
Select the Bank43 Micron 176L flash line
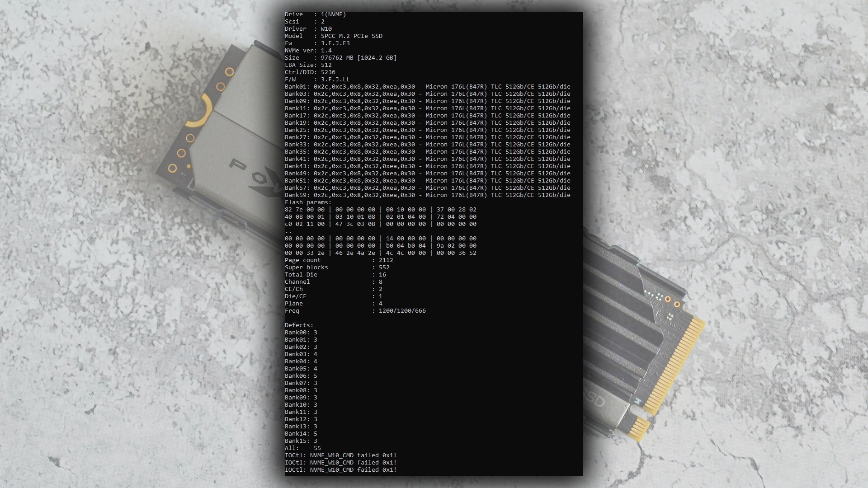pos(428,166)
